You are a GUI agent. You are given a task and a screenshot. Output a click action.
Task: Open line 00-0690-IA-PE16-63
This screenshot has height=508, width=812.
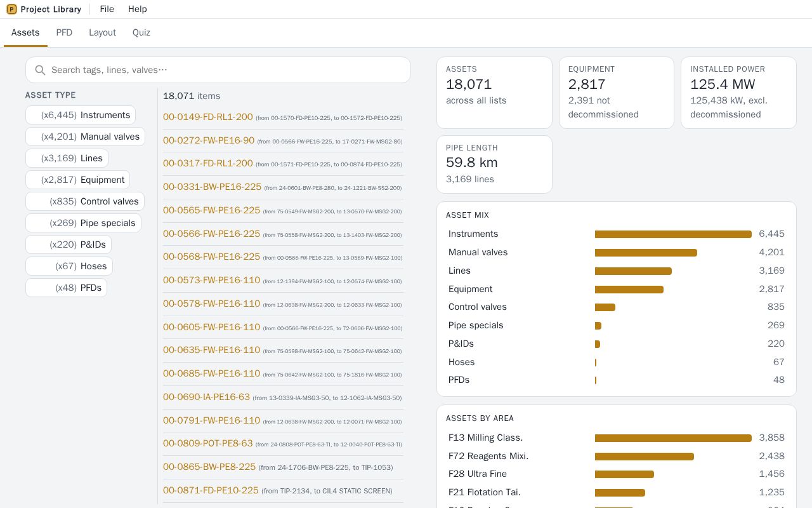point(207,397)
